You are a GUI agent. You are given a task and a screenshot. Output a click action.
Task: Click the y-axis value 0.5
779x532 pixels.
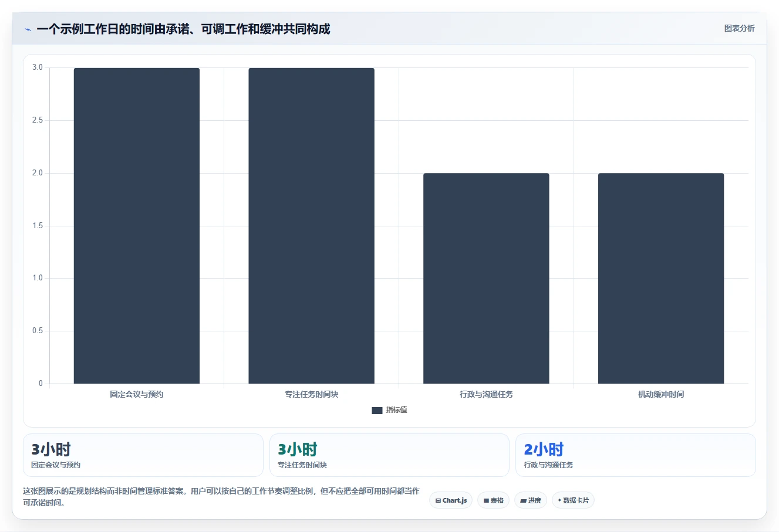(38, 331)
